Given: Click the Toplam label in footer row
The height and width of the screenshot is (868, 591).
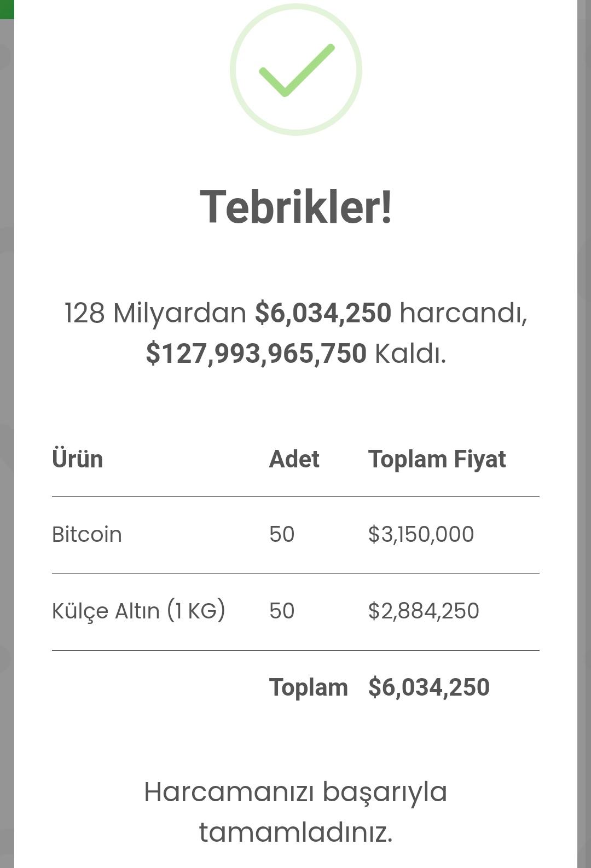Looking at the screenshot, I should click(309, 687).
